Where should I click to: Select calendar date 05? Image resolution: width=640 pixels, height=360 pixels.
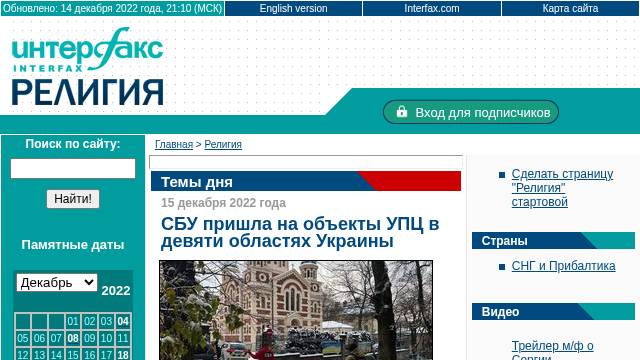[23, 338]
